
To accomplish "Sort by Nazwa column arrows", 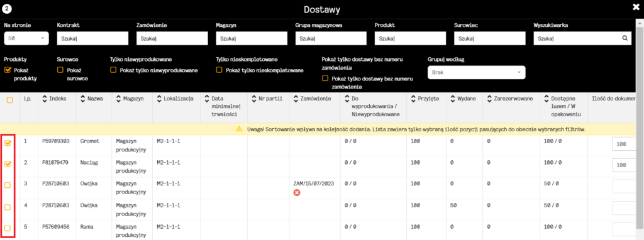I will coord(83,99).
